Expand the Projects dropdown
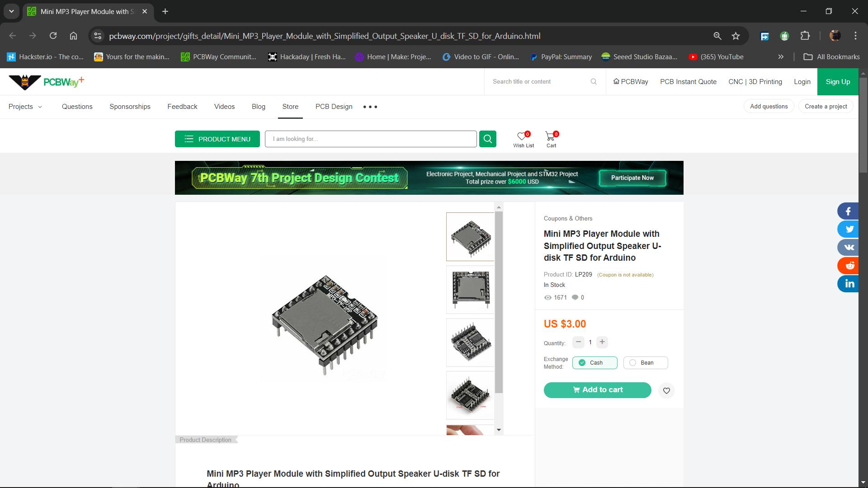Viewport: 868px width, 488px height. (25, 107)
